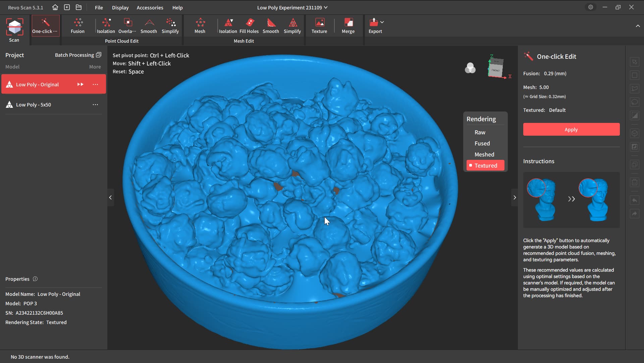Screen dimensions: 644x363
Task: Open the Export dropdown arrow
Action: click(x=382, y=22)
